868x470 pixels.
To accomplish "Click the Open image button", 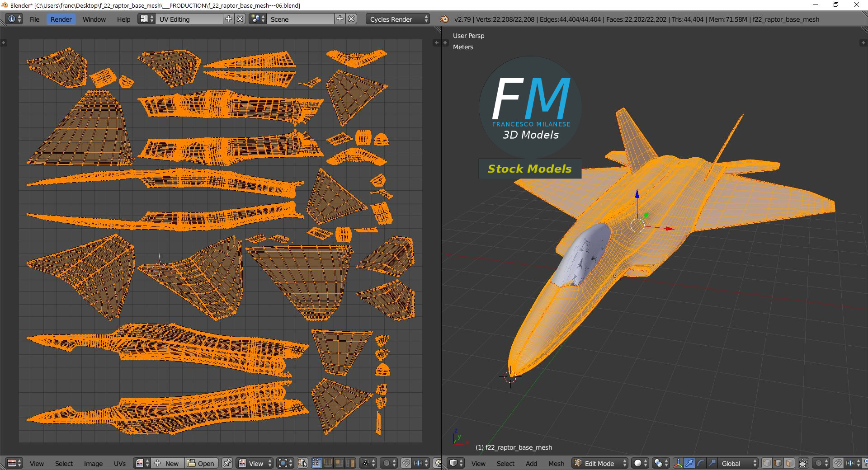I will [x=202, y=463].
